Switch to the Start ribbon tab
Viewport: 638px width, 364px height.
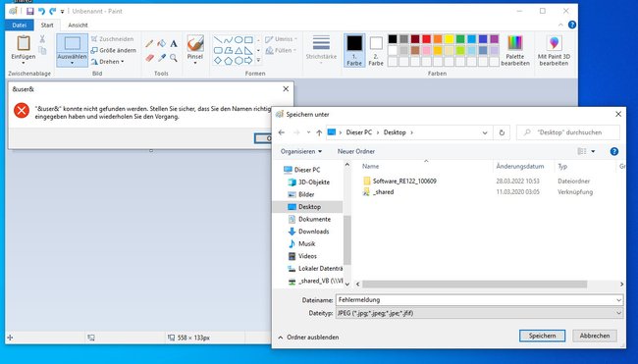click(x=47, y=26)
